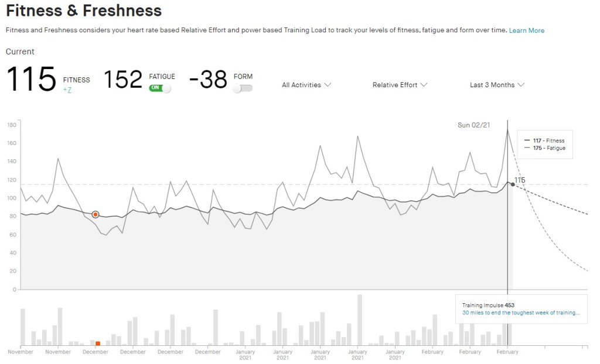The width and height of the screenshot is (600, 364).
Task: Follow the Learn More link
Action: coord(526,30)
